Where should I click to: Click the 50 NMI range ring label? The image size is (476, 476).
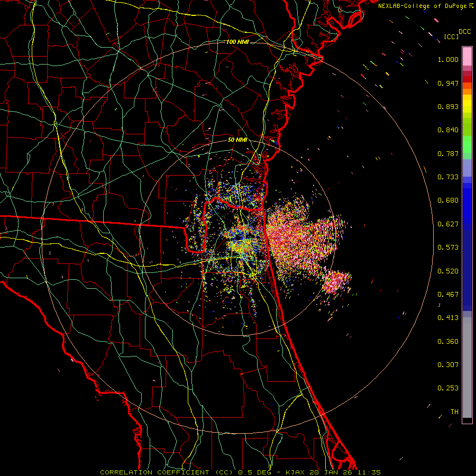(237, 140)
